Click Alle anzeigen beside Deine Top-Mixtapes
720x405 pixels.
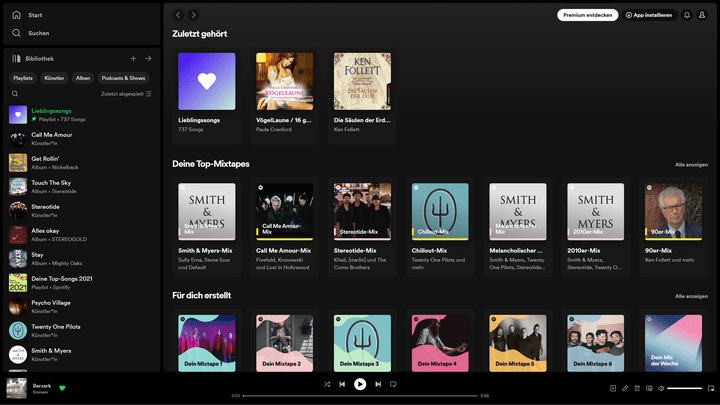tap(691, 164)
